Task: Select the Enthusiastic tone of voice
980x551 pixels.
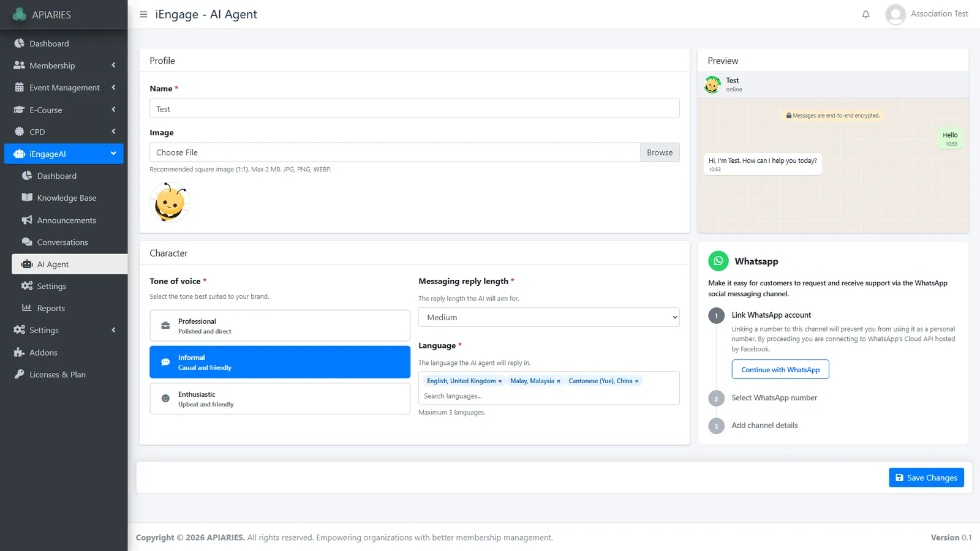Action: 280,399
